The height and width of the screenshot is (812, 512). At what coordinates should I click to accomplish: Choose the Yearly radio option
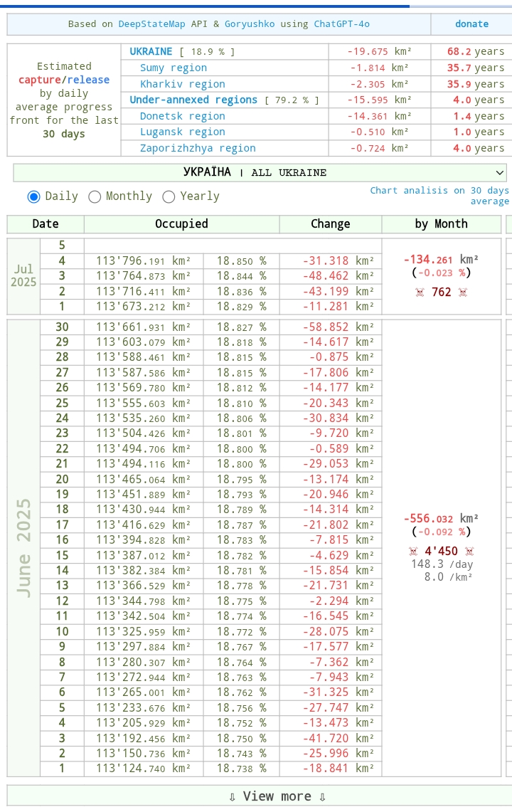click(x=169, y=197)
